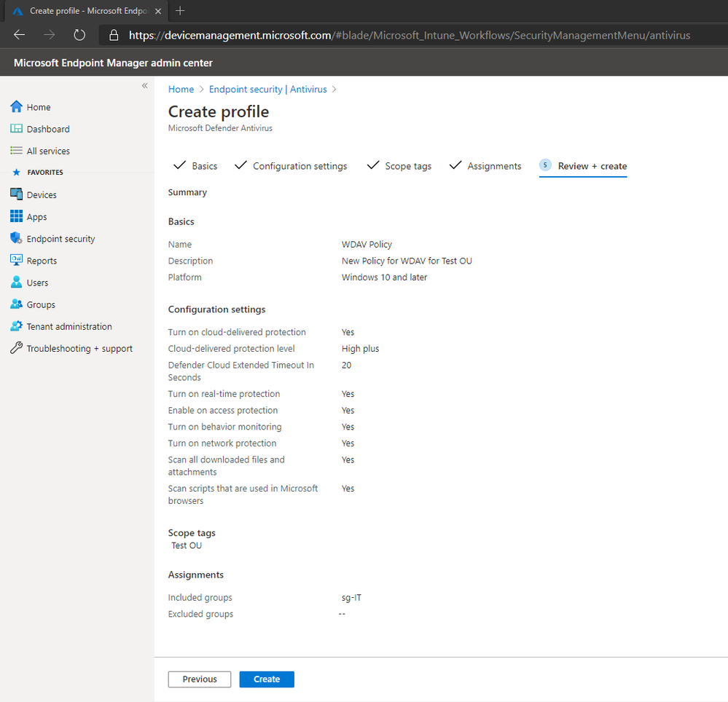Reload the page with refresh icon
Image resolution: width=728 pixels, height=702 pixels.
pyautogui.click(x=79, y=35)
